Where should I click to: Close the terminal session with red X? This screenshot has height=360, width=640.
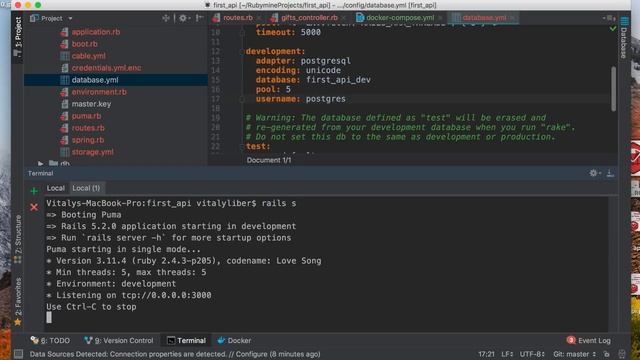[34, 207]
